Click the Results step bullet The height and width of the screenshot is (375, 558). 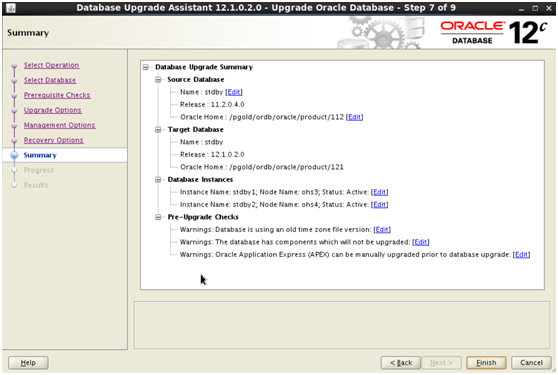pyautogui.click(x=14, y=185)
